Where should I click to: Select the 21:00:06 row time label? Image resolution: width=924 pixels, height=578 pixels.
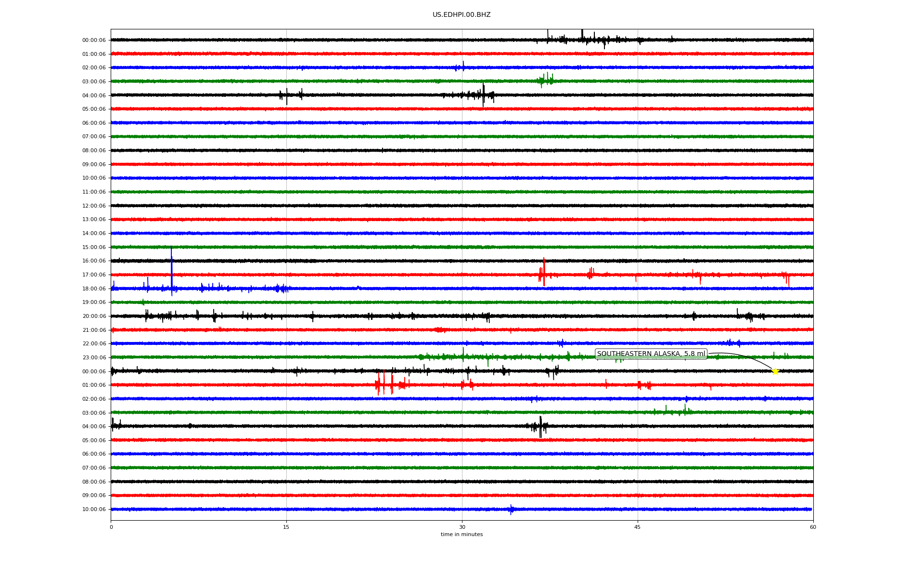[x=94, y=330]
